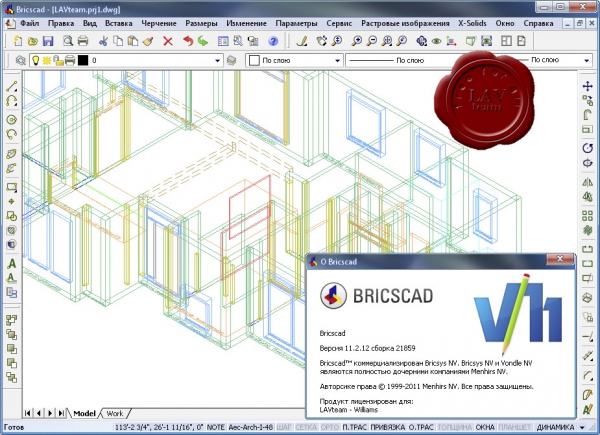The height and width of the screenshot is (435, 600).
Task: Toggle ОРТО mode in status bar
Action: (329, 427)
